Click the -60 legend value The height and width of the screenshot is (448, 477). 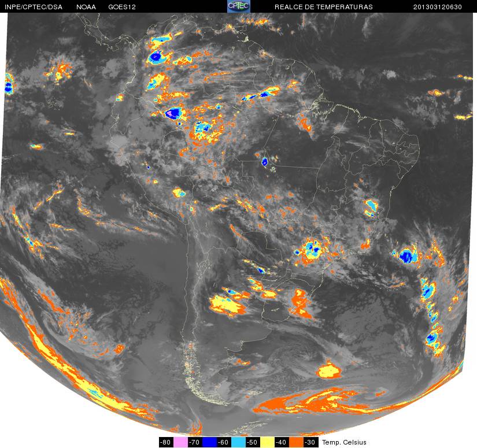224,442
